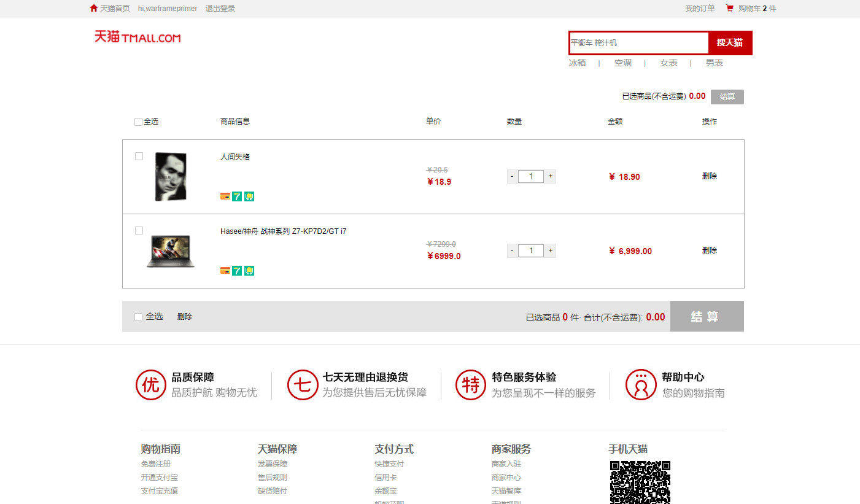This screenshot has height=504, width=860.
Task: Click the 搜天猫 search button
Action: click(x=730, y=43)
